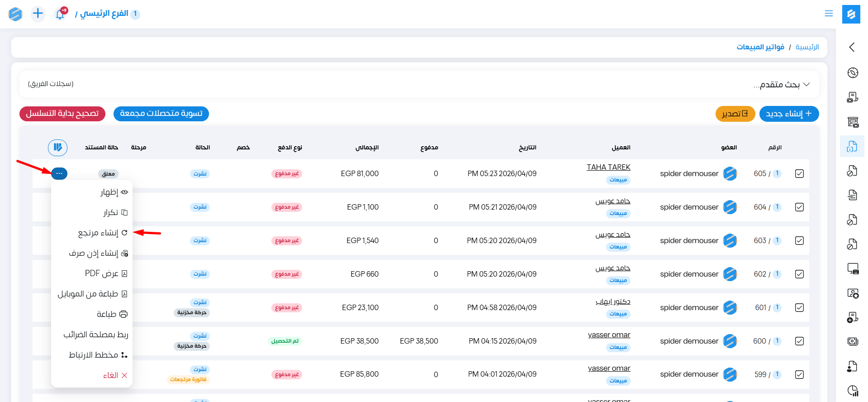Click the تم التحصيل paid badge on invoice 600
The image size is (868, 402).
[x=285, y=341]
